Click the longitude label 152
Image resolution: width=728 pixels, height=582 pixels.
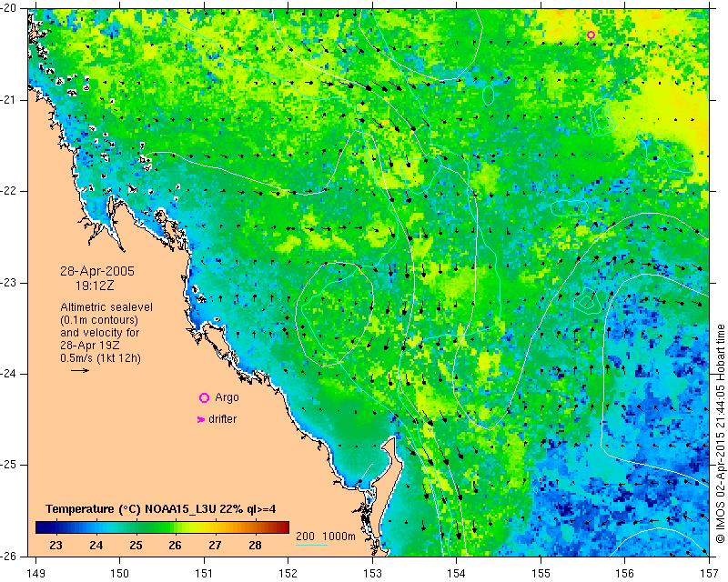click(288, 573)
